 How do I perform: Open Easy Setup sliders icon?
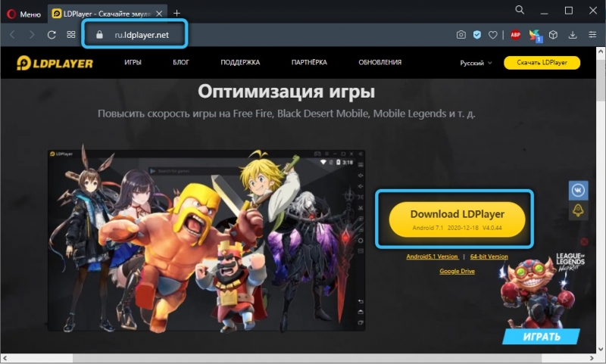(592, 35)
